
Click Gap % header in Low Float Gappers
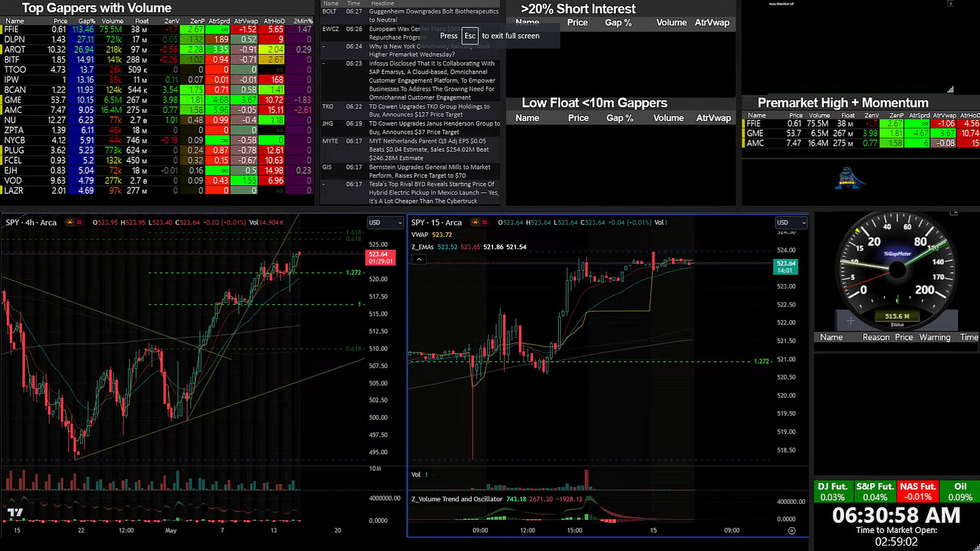[x=620, y=118]
